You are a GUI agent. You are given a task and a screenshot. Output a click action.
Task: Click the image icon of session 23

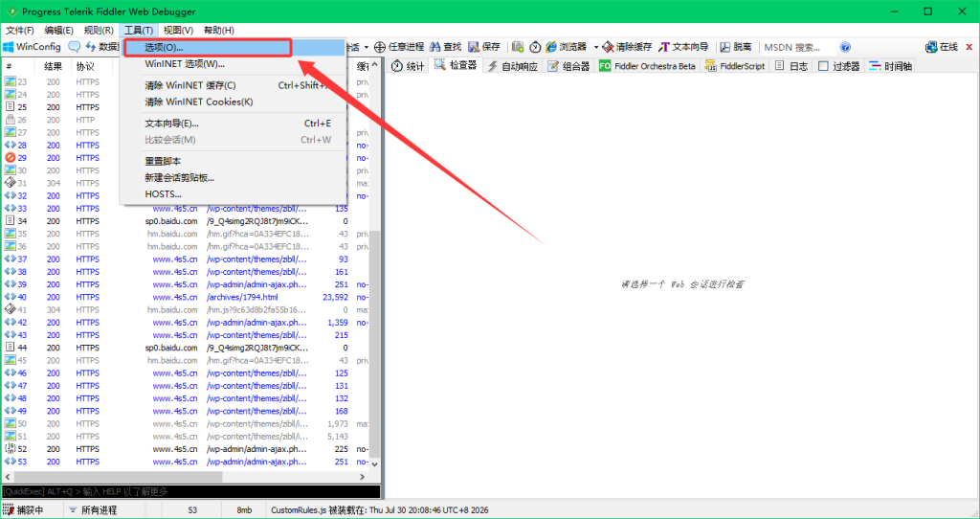tap(10, 82)
